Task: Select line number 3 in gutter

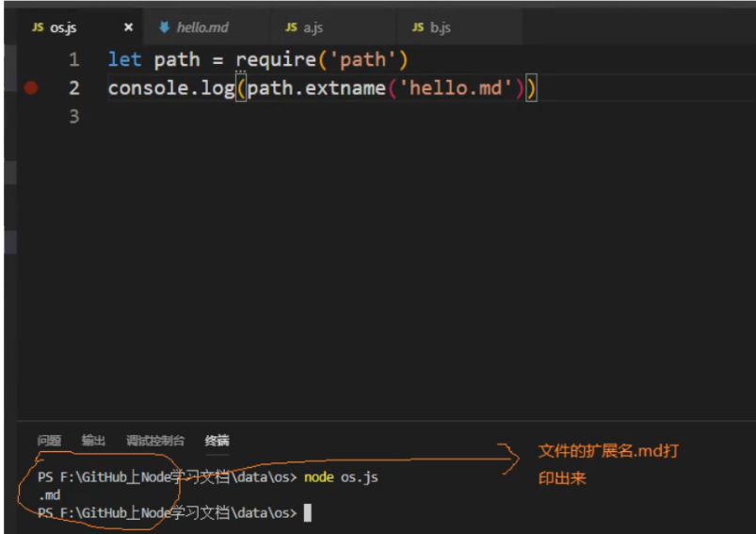Action: tap(73, 116)
